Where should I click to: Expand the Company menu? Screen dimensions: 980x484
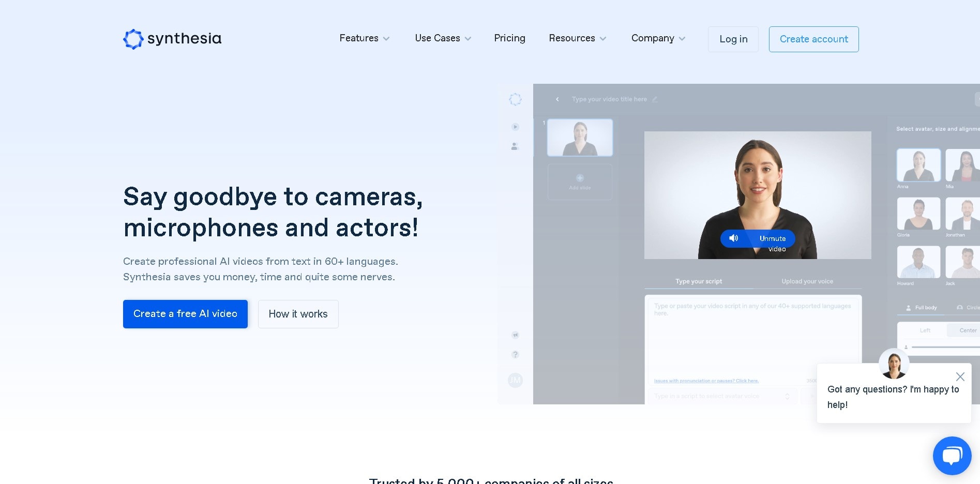click(x=658, y=38)
